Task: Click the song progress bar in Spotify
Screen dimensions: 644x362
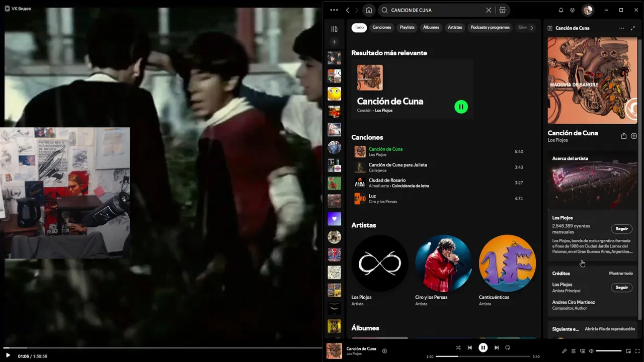Action: 483,356
